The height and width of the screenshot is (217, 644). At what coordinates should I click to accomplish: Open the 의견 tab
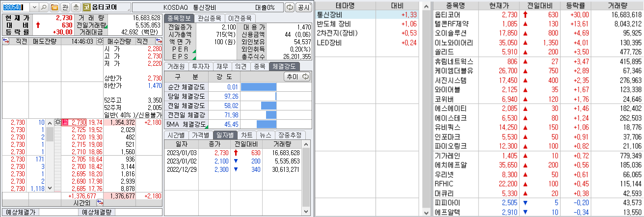point(241,66)
